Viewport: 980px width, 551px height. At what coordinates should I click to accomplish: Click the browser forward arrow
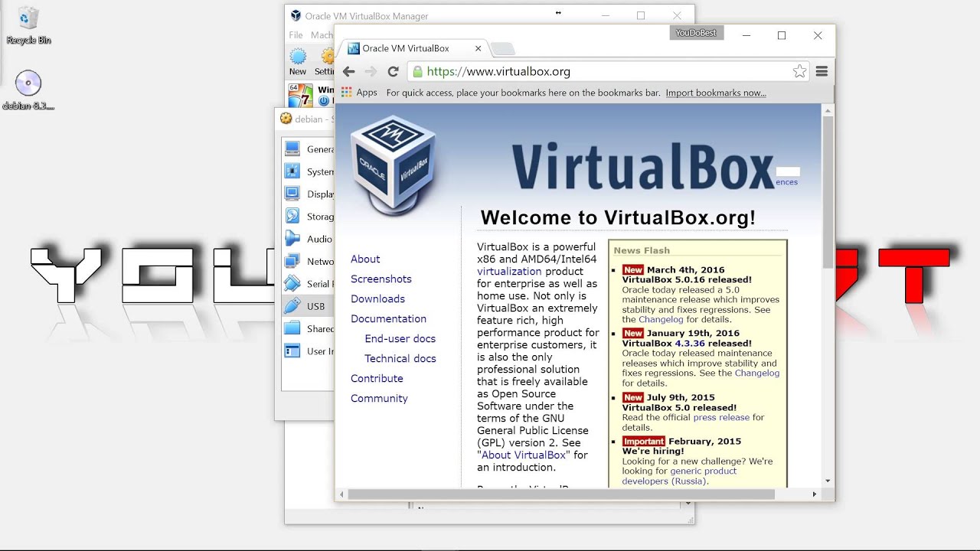pos(371,71)
